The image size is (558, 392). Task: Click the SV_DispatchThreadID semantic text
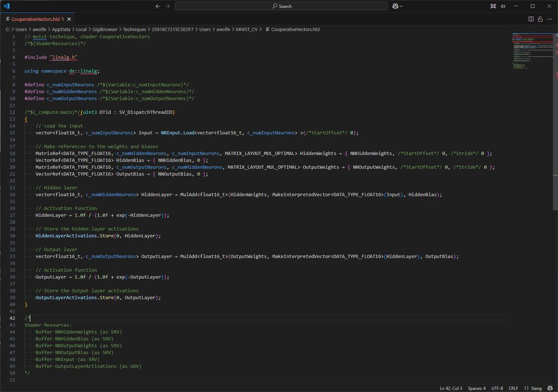[145, 112]
